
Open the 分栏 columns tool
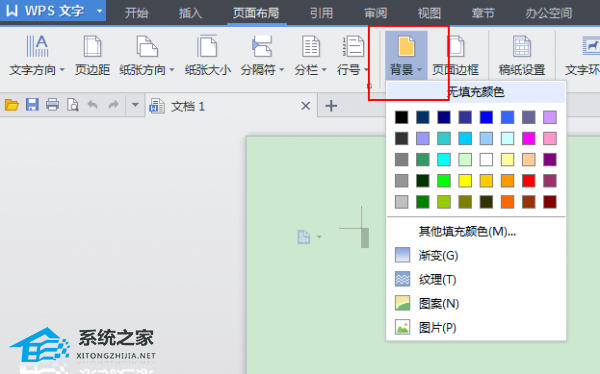[310, 56]
